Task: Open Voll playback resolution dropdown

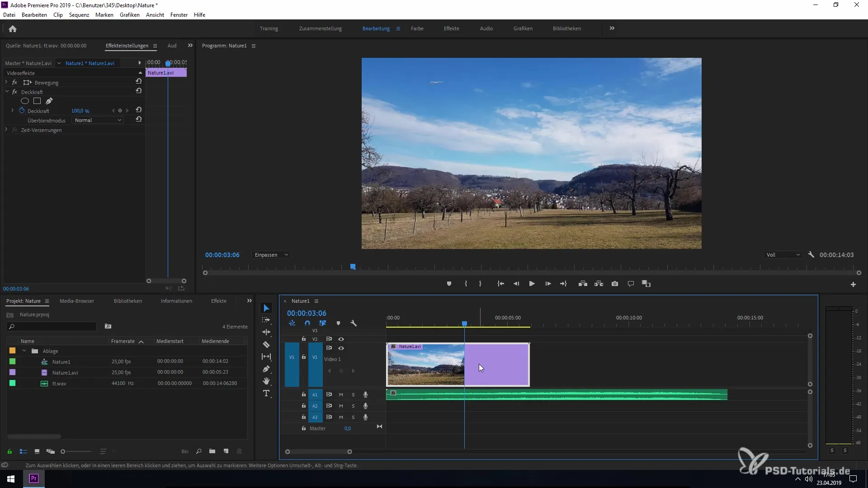Action: (x=783, y=255)
